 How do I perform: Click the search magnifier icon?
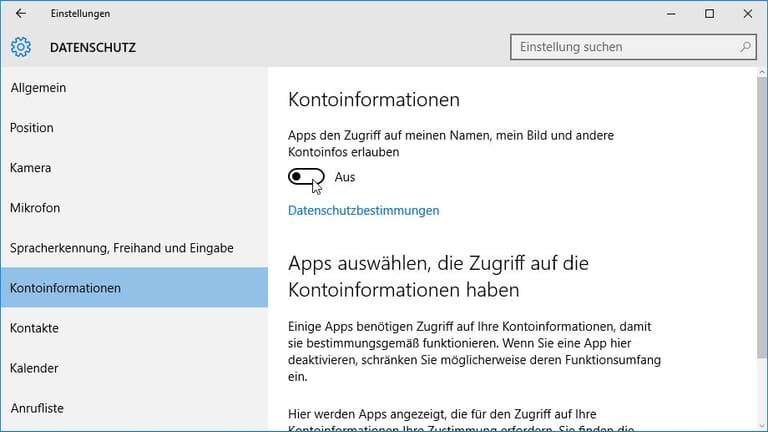click(745, 47)
